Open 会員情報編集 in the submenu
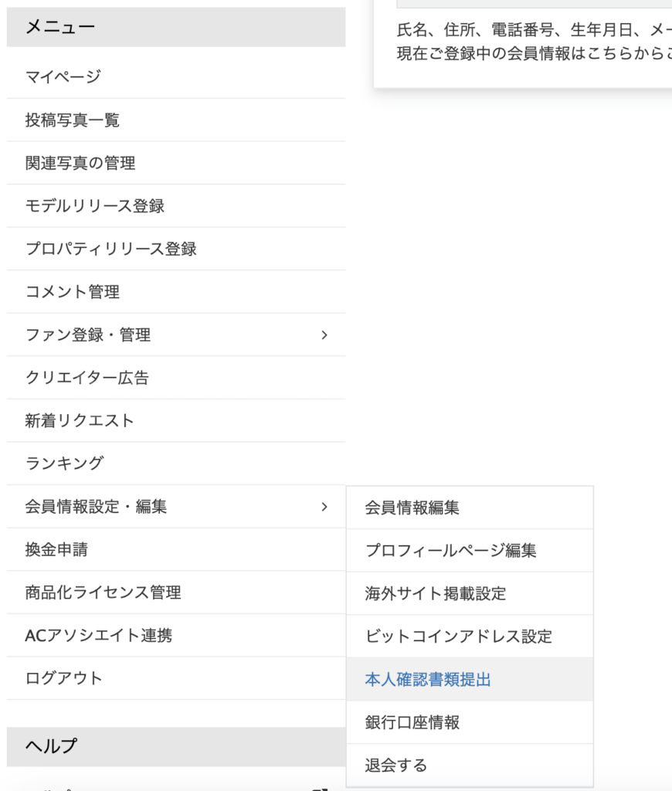 tap(409, 506)
